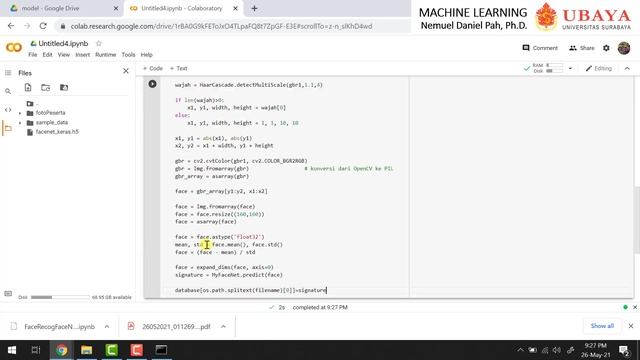640x360 pixels.
Task: Rename the notebook title Untitled4.ipynb
Action: point(63,43)
